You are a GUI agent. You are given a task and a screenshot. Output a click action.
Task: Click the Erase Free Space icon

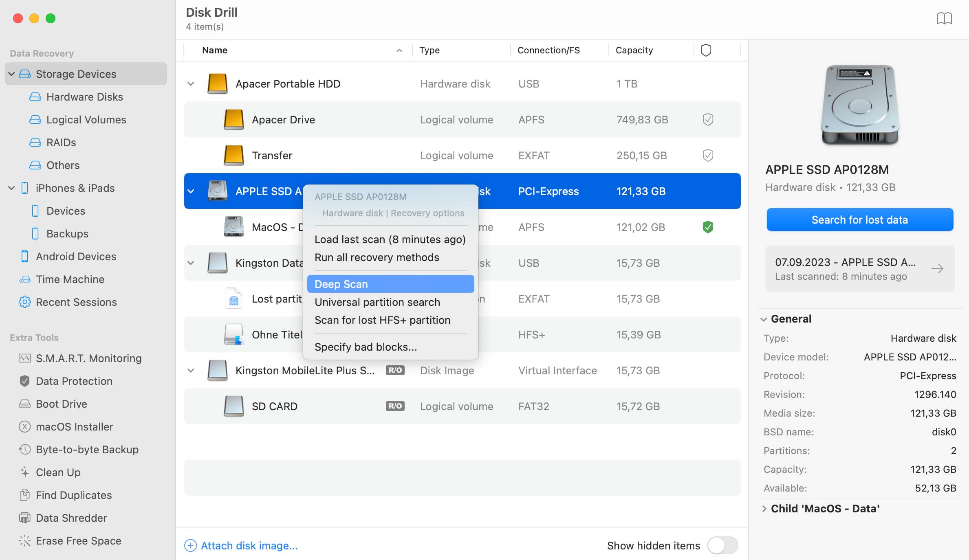(x=25, y=540)
